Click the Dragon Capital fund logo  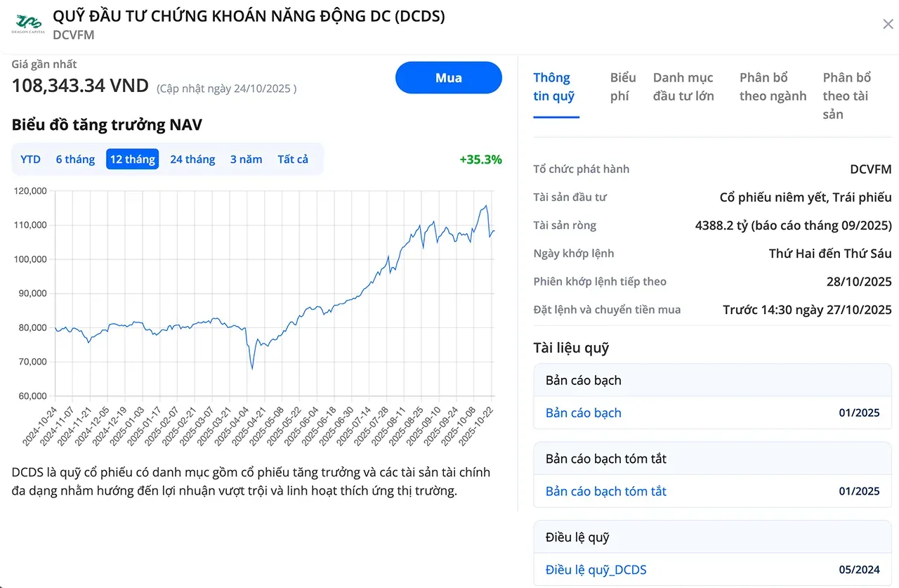click(29, 23)
